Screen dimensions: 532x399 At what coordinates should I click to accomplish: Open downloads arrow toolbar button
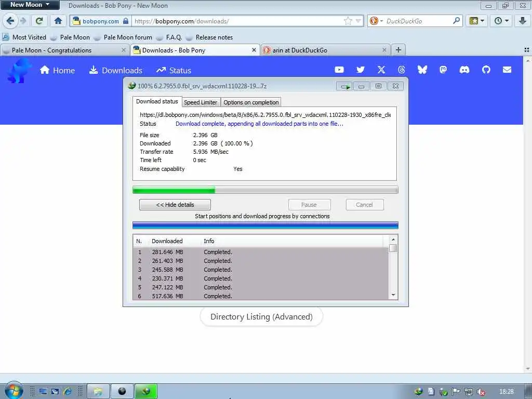(x=523, y=21)
